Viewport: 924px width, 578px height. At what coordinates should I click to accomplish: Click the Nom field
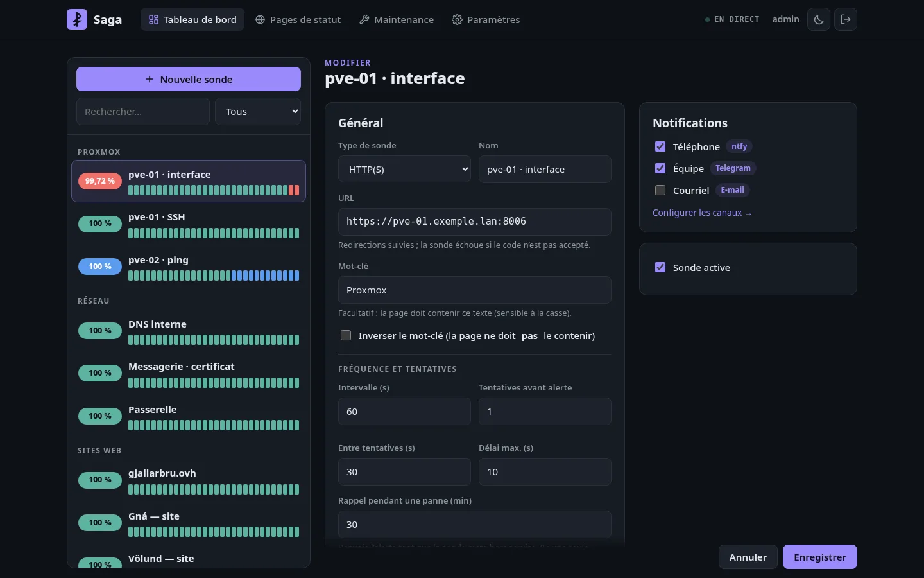[545, 170]
